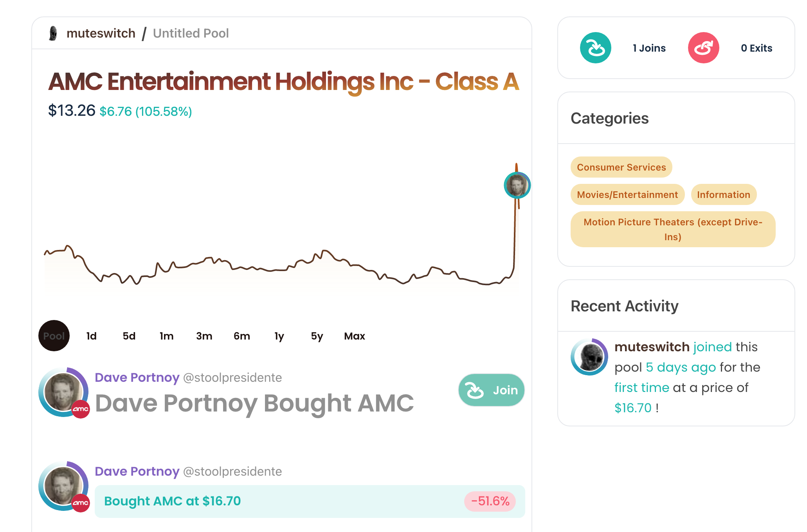Image resolution: width=807 pixels, height=532 pixels.
Task: Click the 0 Exits count
Action: pos(757,48)
